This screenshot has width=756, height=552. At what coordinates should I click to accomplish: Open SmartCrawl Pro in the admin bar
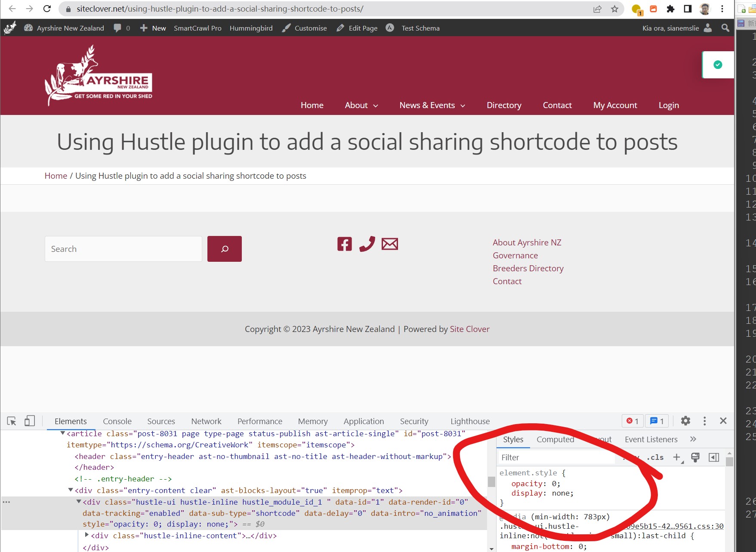coord(197,28)
